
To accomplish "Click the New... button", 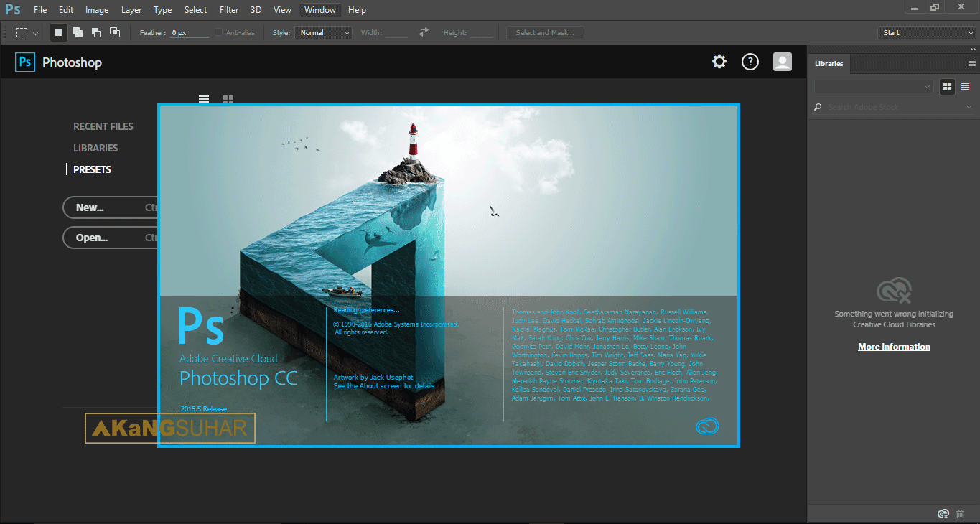I will (x=111, y=207).
